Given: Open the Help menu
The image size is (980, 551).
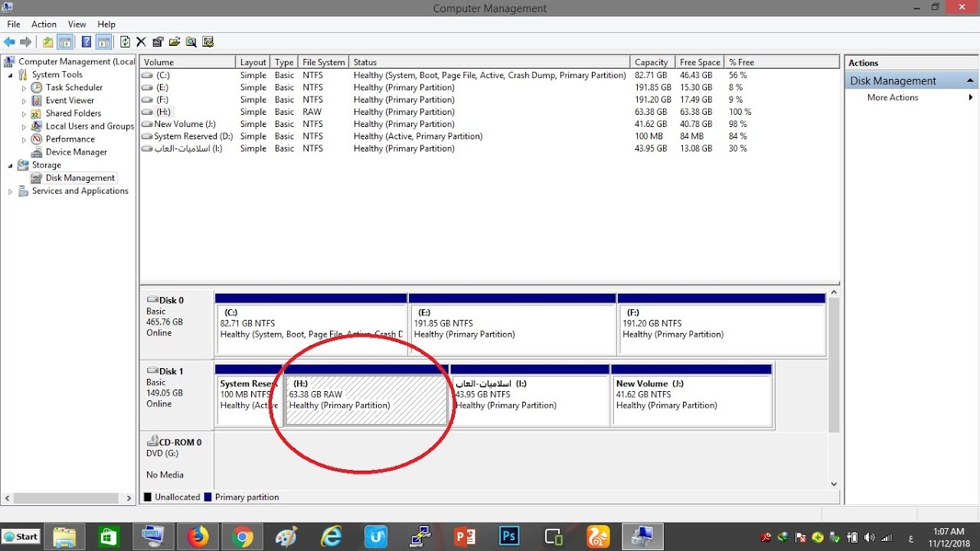Looking at the screenshot, I should point(106,24).
